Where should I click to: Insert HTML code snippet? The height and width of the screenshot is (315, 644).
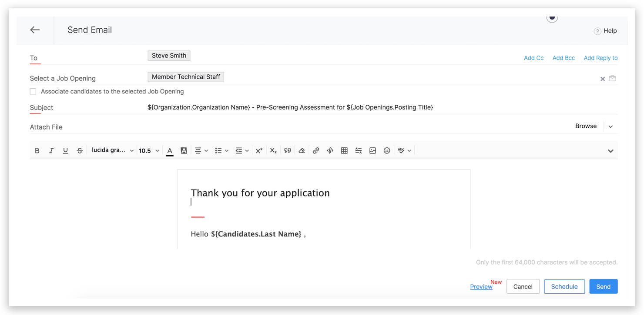[330, 151]
